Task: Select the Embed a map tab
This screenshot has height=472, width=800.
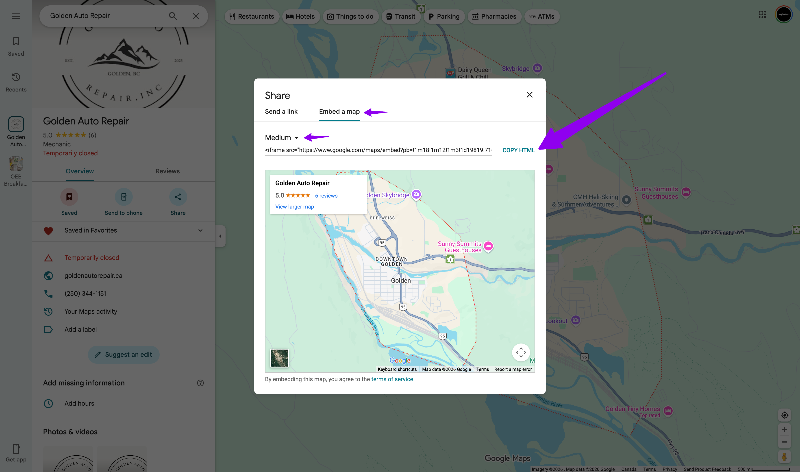Action: click(x=339, y=111)
